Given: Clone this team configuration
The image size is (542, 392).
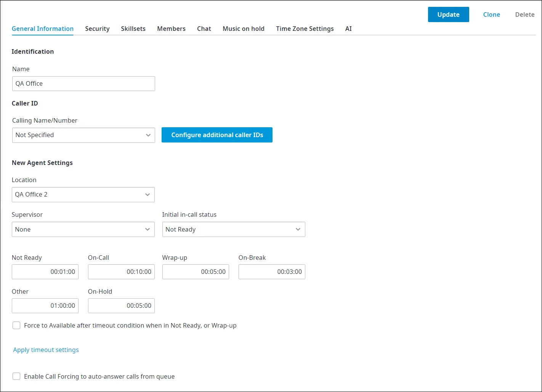Looking at the screenshot, I should tap(491, 14).
